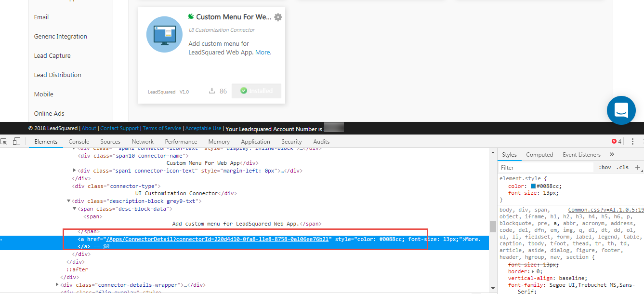Expand the span1 connector-icon-text div node
Viewport: 644px width, 294px height.
[75, 171]
